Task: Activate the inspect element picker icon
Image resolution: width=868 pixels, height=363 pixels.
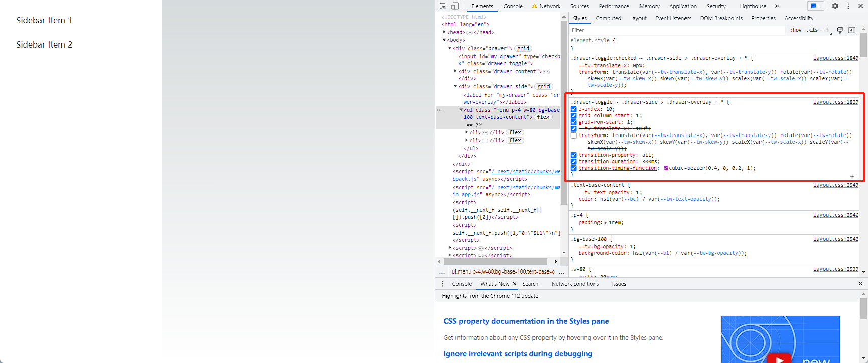Action: point(443,6)
